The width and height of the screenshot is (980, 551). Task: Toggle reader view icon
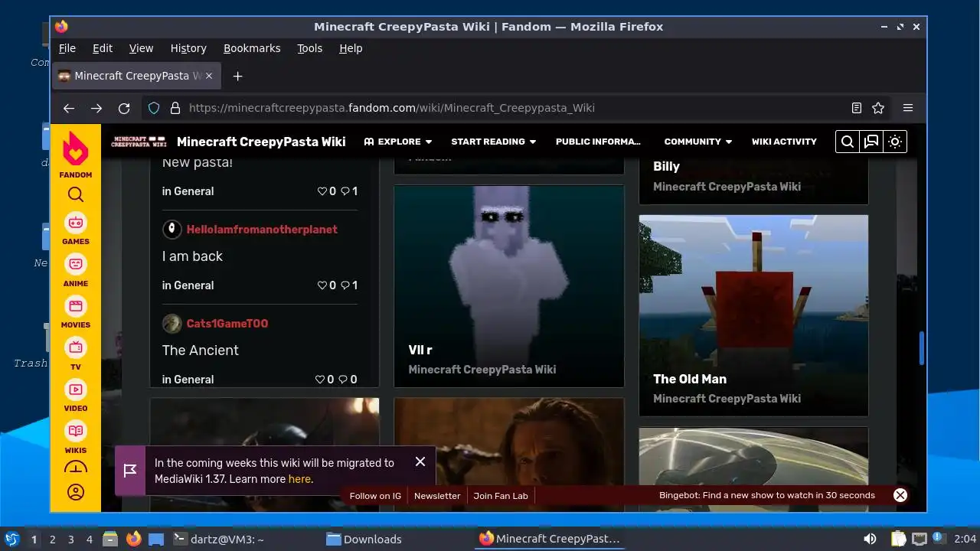[857, 108]
